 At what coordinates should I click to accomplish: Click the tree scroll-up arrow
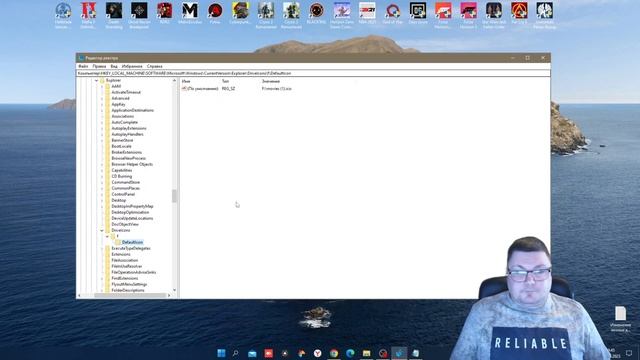click(174, 80)
